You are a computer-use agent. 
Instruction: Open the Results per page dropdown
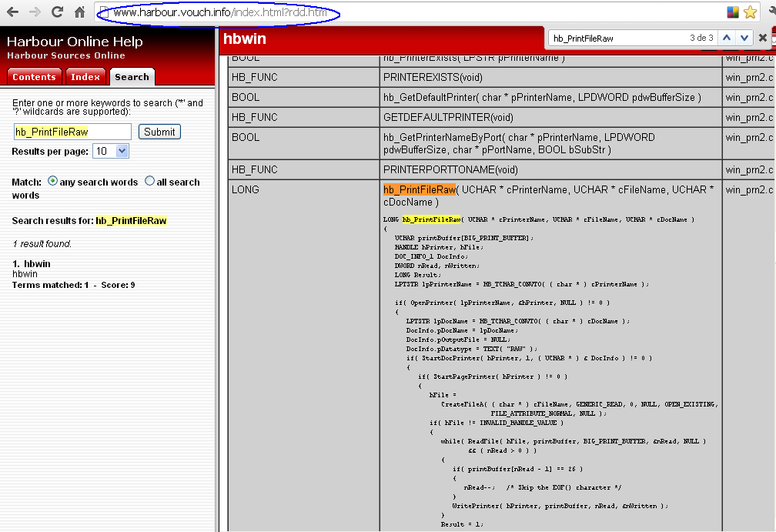111,151
